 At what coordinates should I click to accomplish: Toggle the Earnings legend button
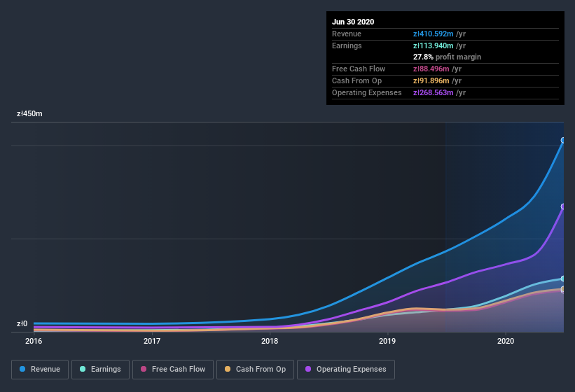click(x=100, y=370)
